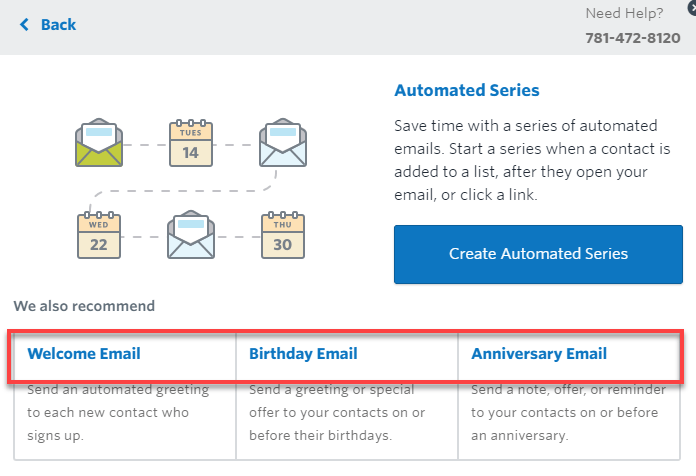This screenshot has height=476, width=696.
Task: Go back using the Back link text
Action: [58, 24]
